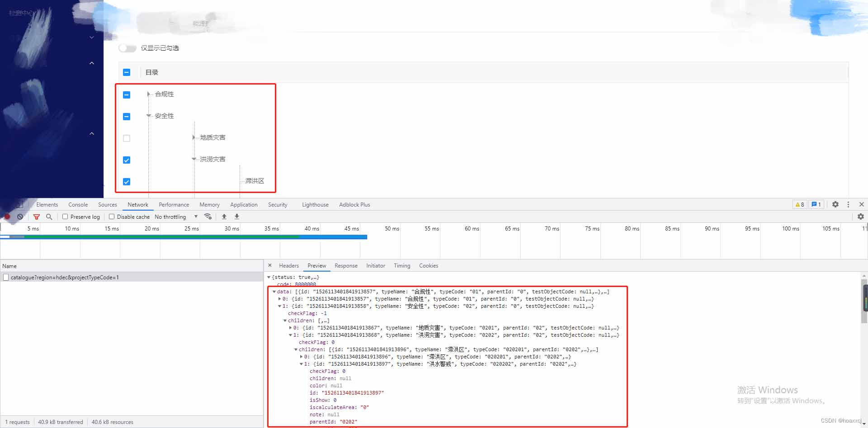The height and width of the screenshot is (428, 868).
Task: Open DevTools settings gear in tab bar
Action: pyautogui.click(x=835, y=204)
